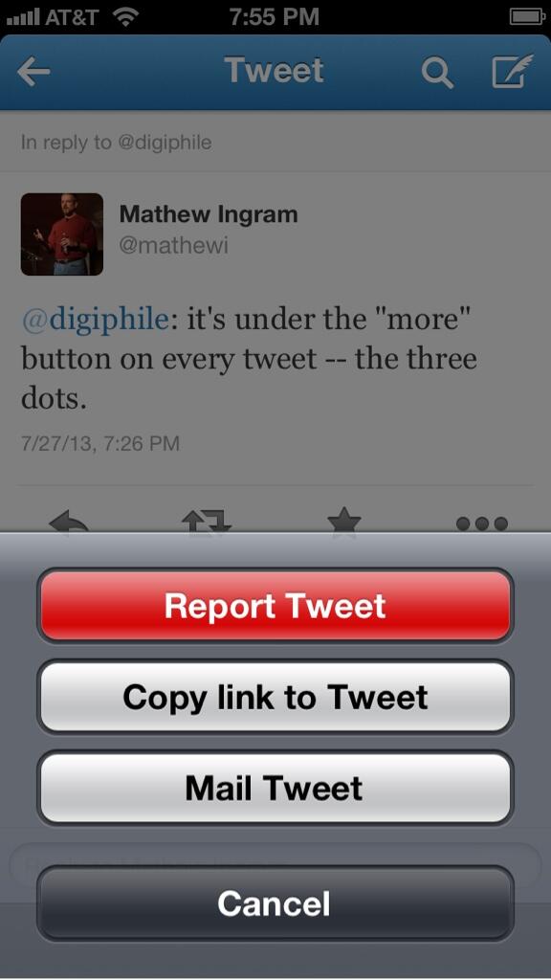Choose Copy link to Tweet
The width and height of the screenshot is (551, 980).
(275, 697)
